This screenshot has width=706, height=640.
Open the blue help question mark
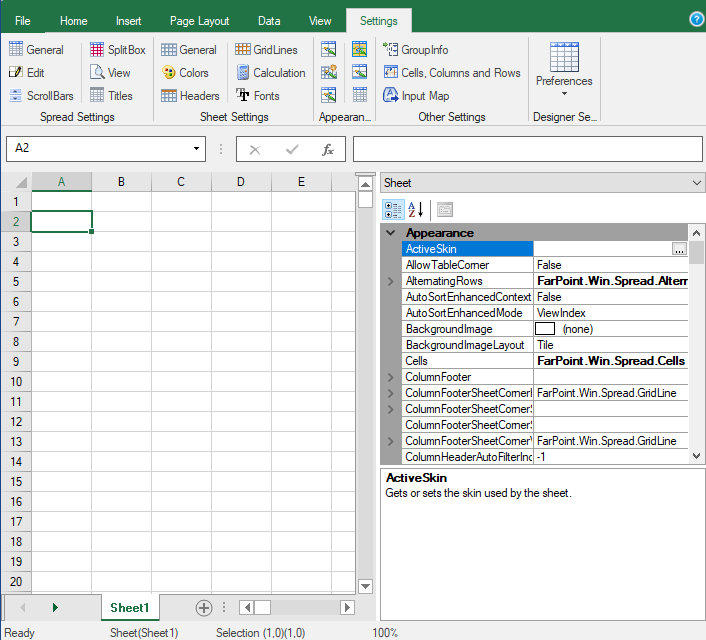[x=697, y=19]
